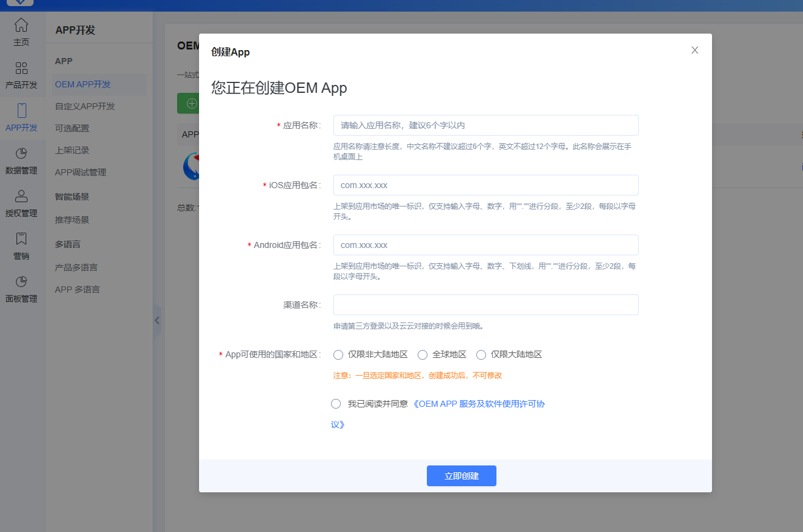Viewport: 803px width, 532px height.
Task: Open 数据管理 pie chart icon
Action: (x=21, y=153)
